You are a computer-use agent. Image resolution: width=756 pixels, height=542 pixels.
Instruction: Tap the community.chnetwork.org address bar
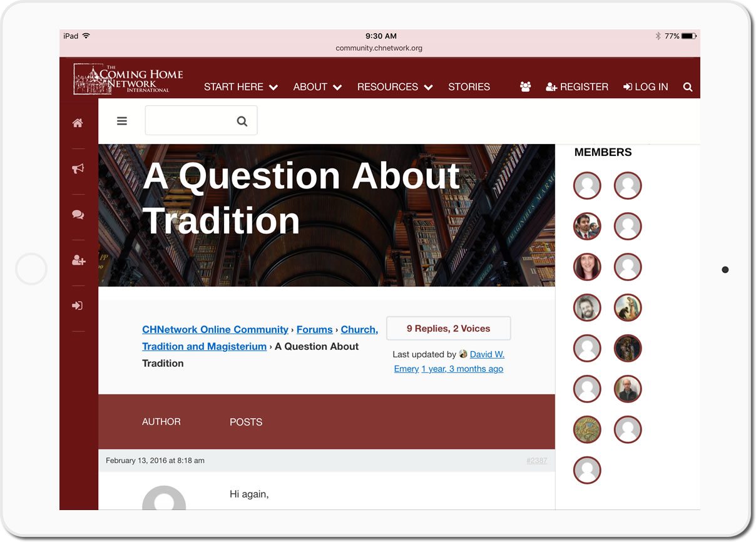(x=379, y=48)
